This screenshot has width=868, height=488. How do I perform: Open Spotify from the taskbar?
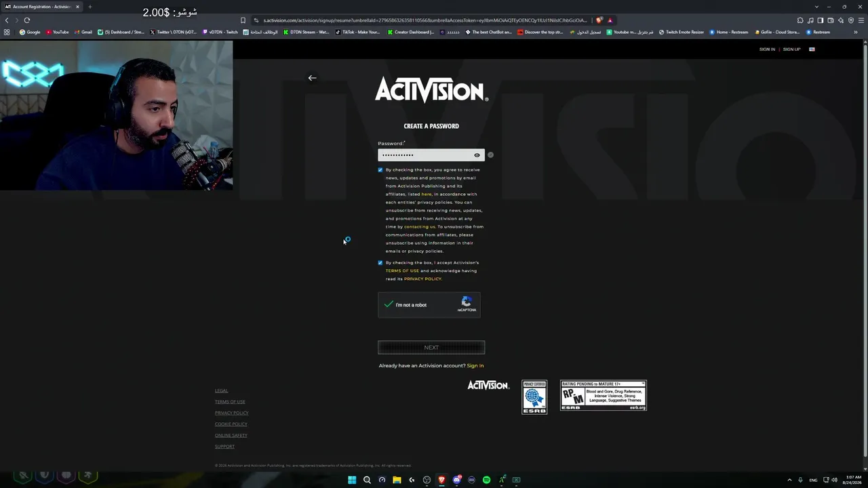[x=486, y=480]
